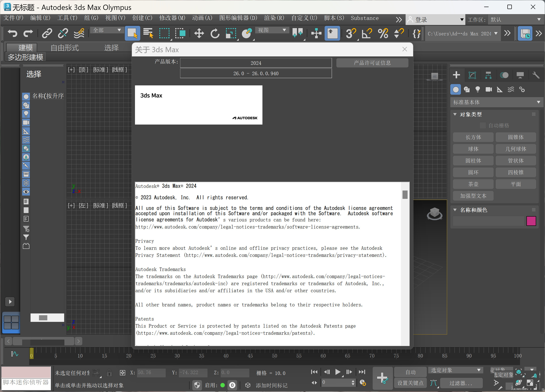
Task: Select the Shapes category icon
Action: click(467, 90)
